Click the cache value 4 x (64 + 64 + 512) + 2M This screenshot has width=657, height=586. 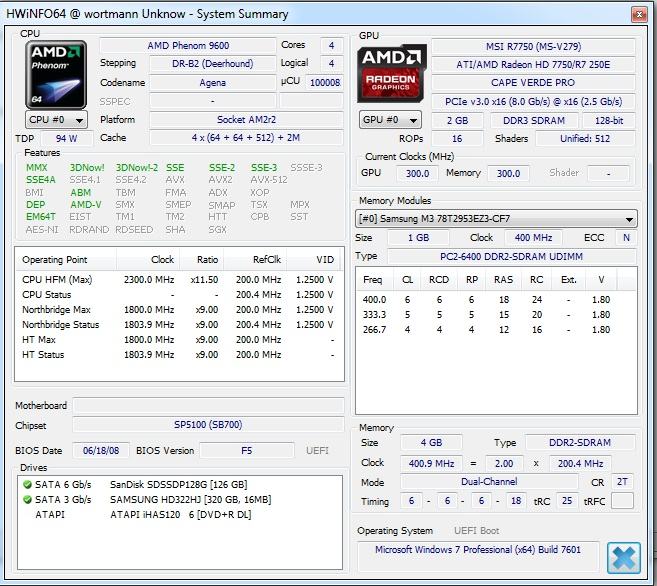tap(246, 138)
